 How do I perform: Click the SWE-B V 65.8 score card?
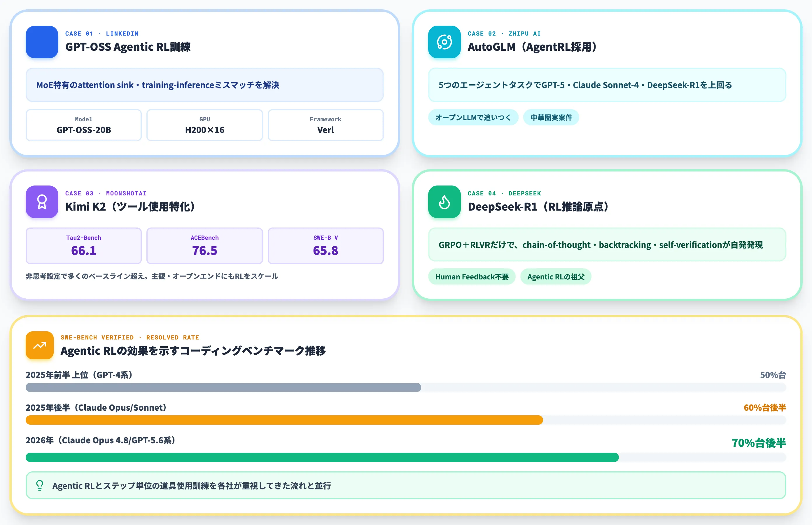325,246
